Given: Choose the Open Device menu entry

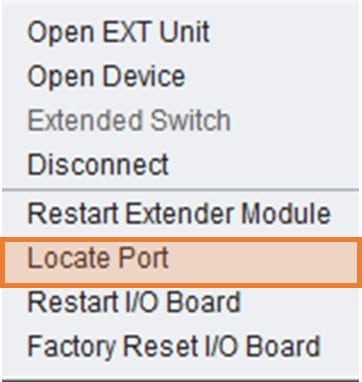Looking at the screenshot, I should click(180, 76).
